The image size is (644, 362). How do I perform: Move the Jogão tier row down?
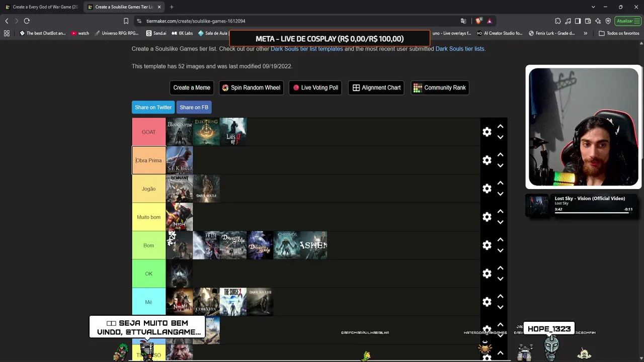pos(500,194)
